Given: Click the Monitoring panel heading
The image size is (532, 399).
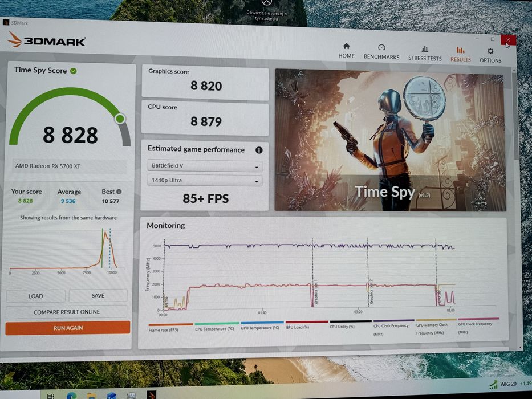Looking at the screenshot, I should point(165,226).
